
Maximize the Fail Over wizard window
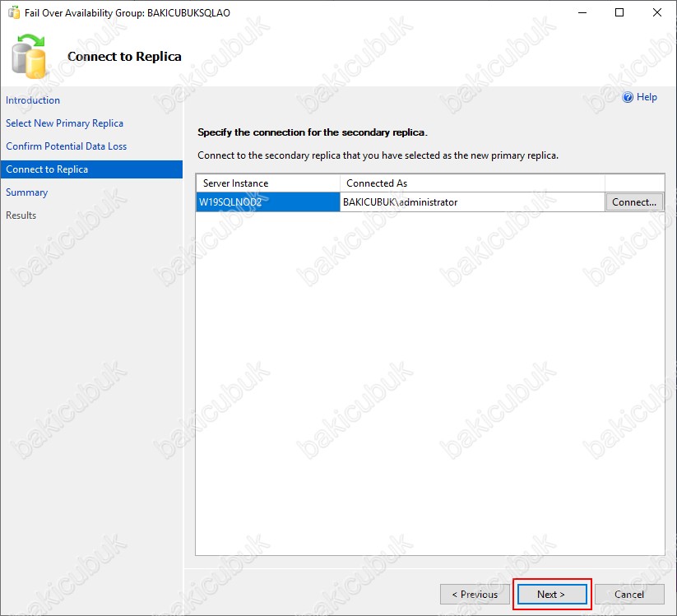(619, 12)
